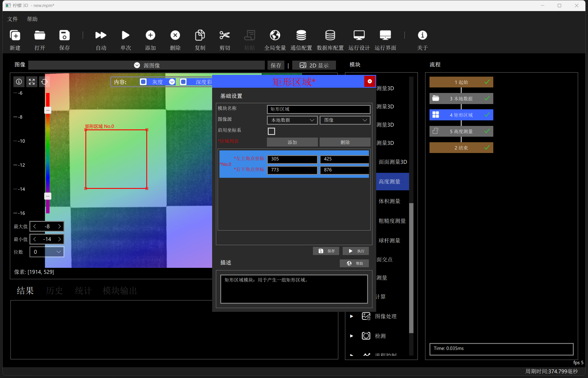Increase 最大值 with right arrow
The width and height of the screenshot is (588, 378).
[x=59, y=226]
